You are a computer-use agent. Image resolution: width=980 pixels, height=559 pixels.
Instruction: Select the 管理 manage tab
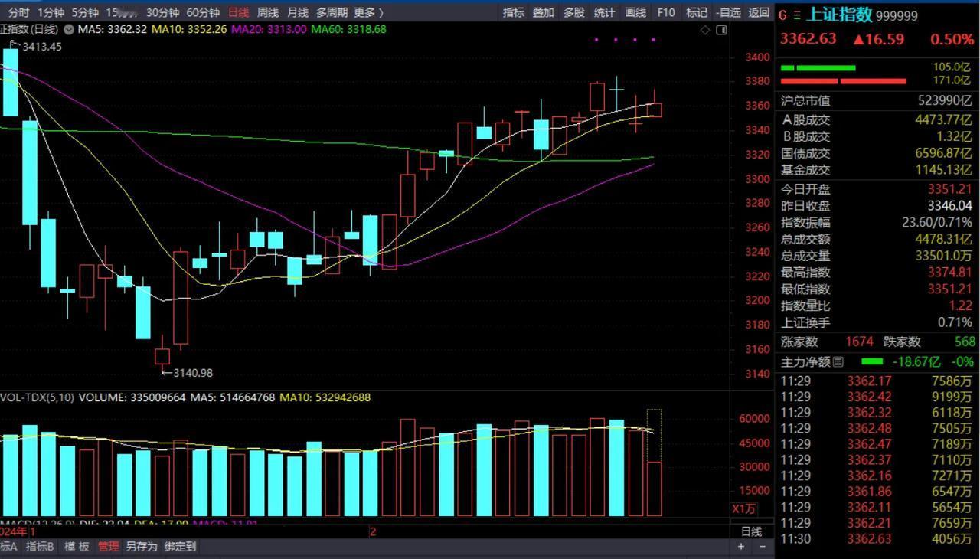[x=108, y=547]
